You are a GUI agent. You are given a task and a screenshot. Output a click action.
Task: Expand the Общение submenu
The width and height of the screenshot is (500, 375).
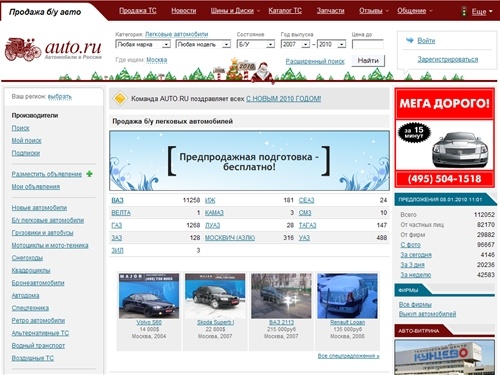click(x=431, y=11)
